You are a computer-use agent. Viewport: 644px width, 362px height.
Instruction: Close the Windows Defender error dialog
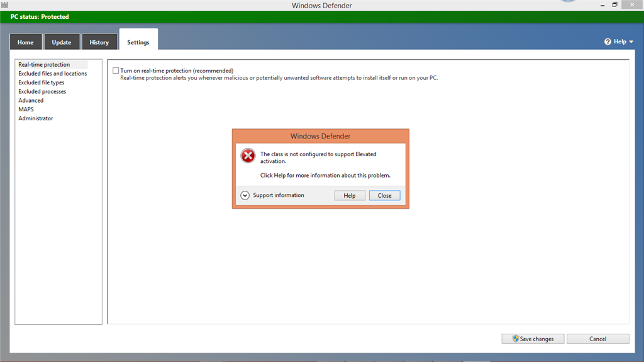[384, 195]
